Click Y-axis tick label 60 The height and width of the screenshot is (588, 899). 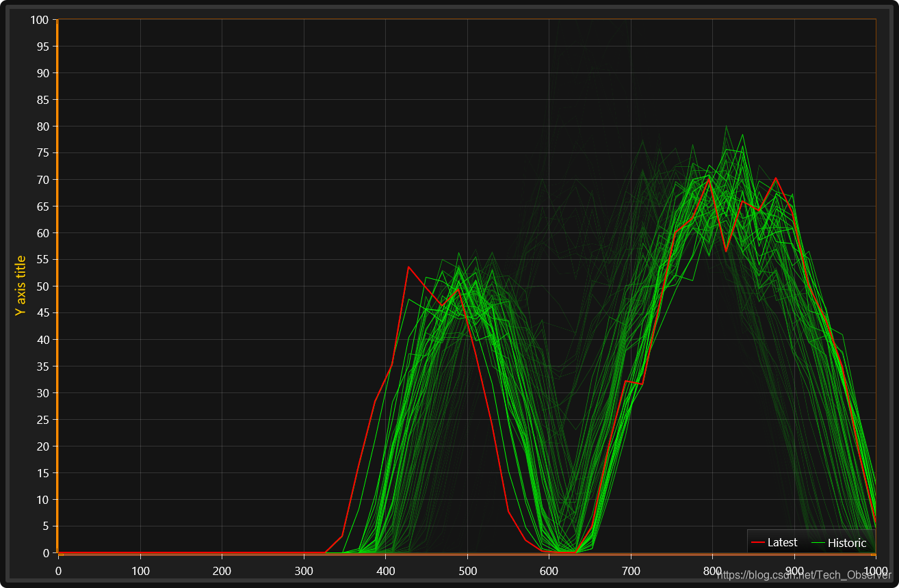click(42, 232)
